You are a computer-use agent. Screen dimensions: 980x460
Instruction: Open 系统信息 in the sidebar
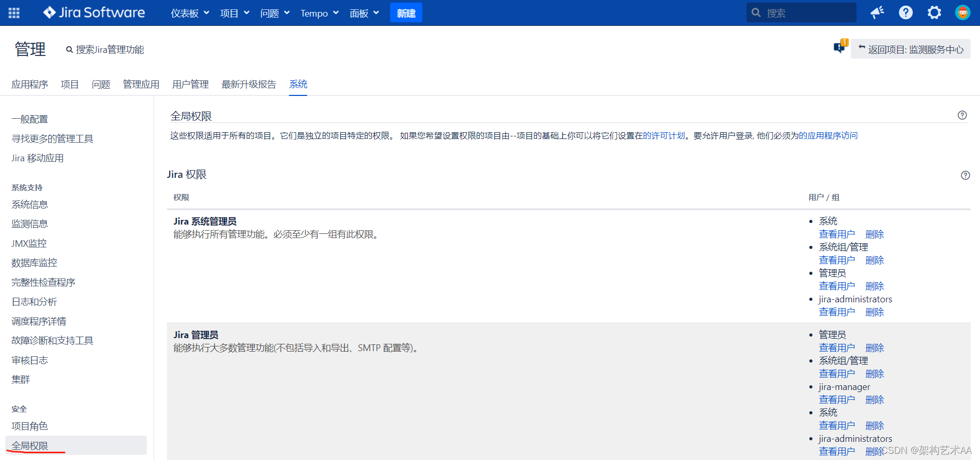coord(30,204)
